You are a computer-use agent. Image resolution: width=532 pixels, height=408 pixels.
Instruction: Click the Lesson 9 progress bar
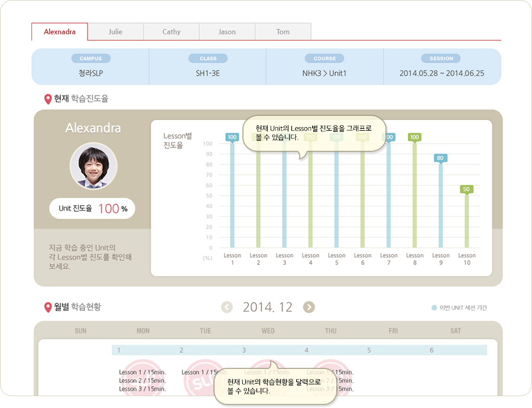(x=440, y=206)
